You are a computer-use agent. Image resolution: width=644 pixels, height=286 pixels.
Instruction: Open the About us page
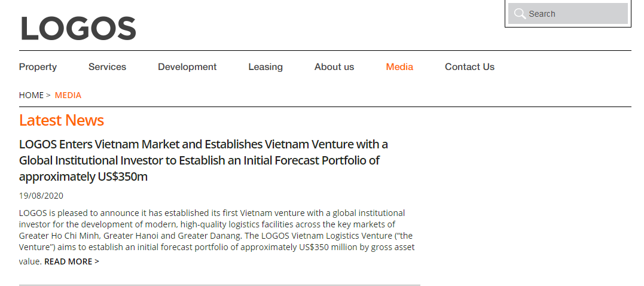334,66
